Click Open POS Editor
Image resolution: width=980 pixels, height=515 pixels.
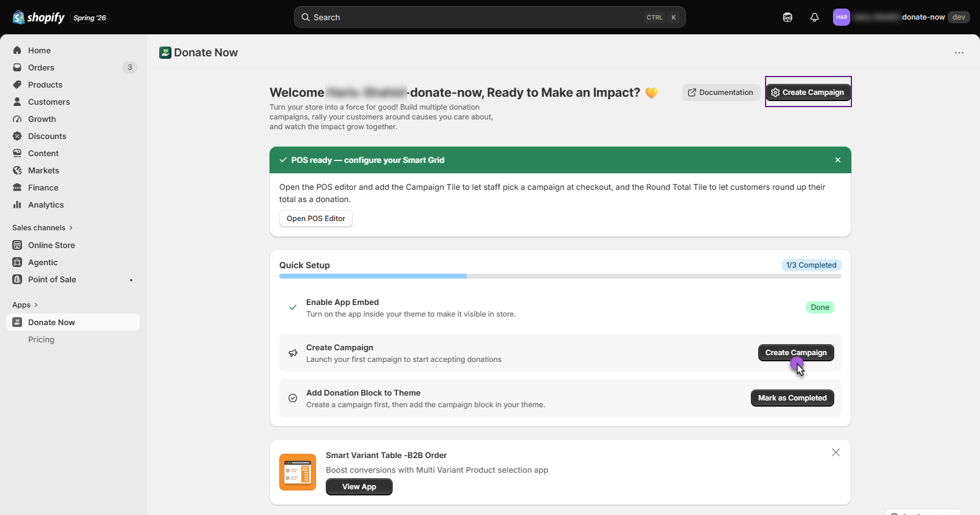click(x=316, y=219)
